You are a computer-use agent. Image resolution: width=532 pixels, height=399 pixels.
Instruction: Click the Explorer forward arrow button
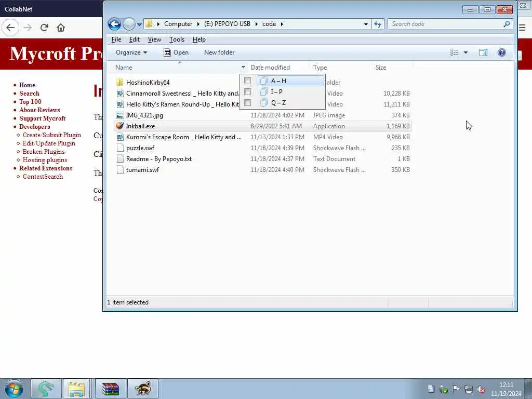(x=129, y=24)
